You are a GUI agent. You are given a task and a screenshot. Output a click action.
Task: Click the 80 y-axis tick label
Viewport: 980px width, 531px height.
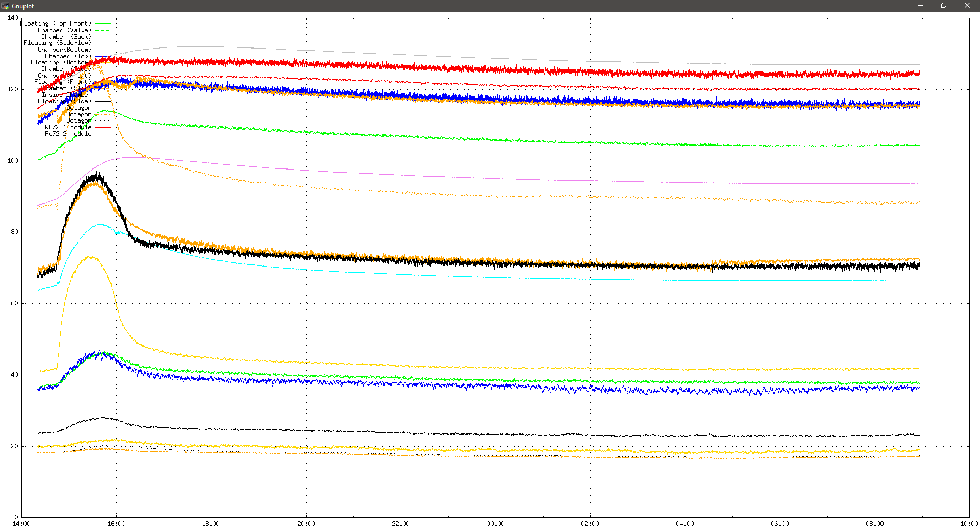tap(14, 232)
